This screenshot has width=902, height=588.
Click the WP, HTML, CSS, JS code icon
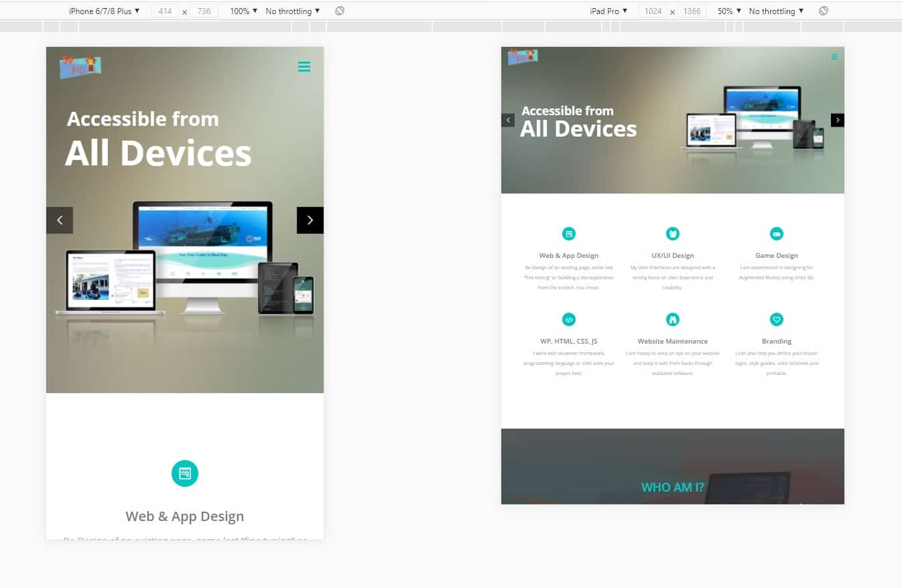569,319
